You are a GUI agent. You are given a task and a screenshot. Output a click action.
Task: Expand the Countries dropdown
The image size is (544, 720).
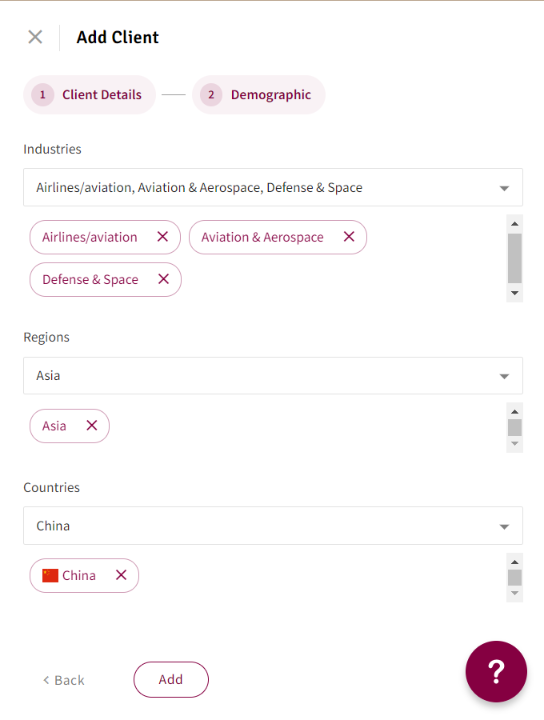click(x=273, y=526)
